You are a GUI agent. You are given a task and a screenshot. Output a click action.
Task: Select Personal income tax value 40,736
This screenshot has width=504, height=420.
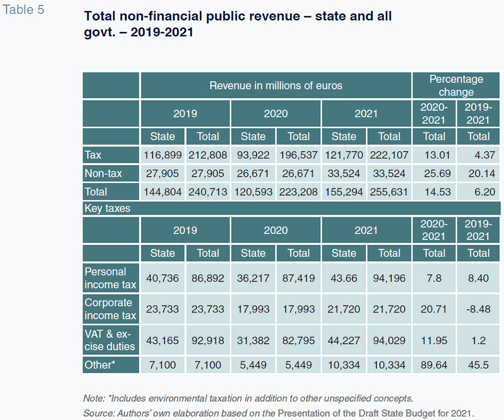click(x=163, y=278)
